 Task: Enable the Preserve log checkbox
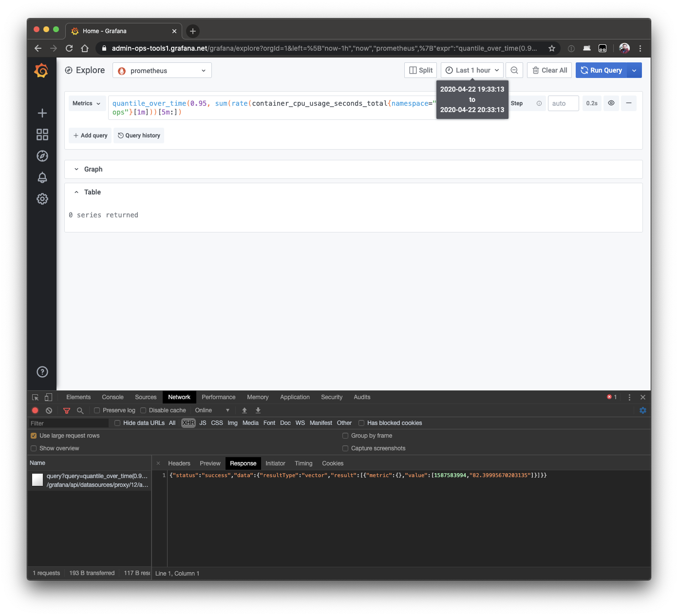tap(97, 410)
